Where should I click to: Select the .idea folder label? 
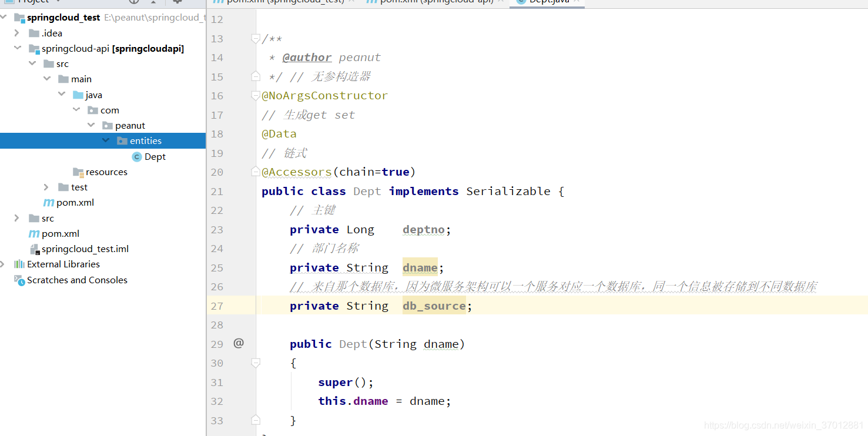(x=52, y=33)
